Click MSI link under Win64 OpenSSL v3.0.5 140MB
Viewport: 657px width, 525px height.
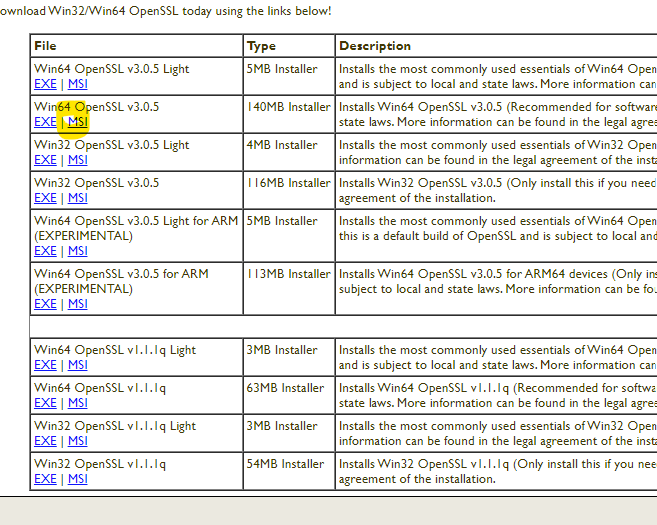(x=78, y=122)
